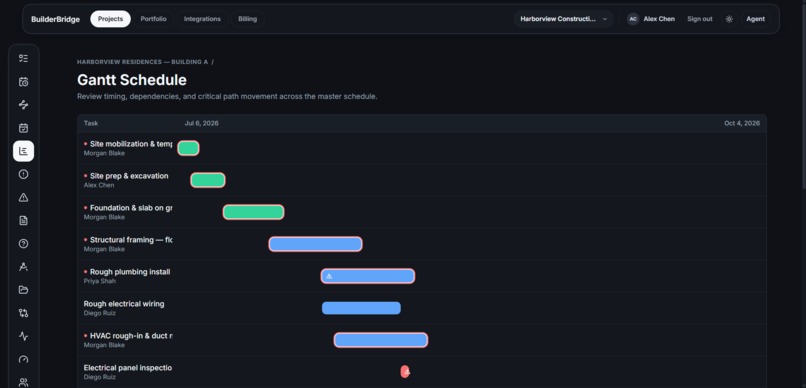This screenshot has height=388, width=806.
Task: Click the HVAC rough-in & duct task name
Action: [131, 336]
